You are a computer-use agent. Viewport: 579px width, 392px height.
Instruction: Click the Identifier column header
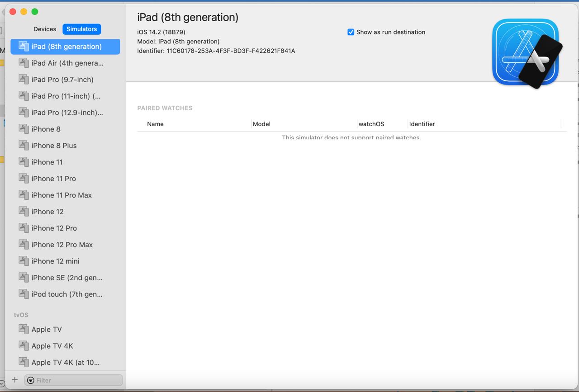[x=422, y=124]
